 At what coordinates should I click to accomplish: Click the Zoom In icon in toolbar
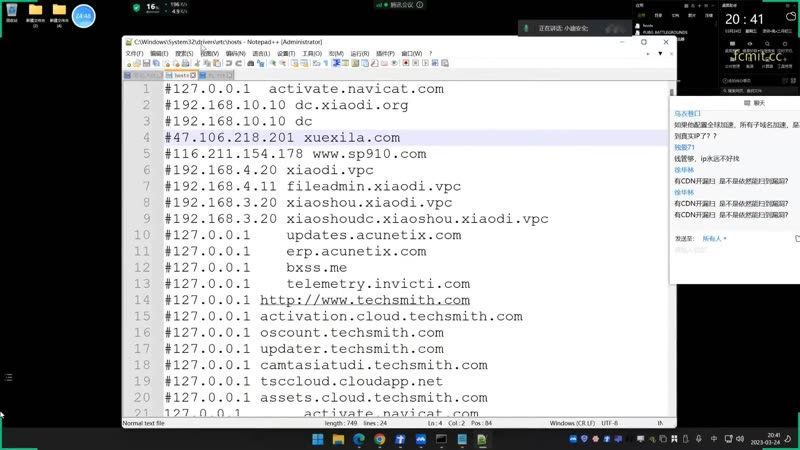tap(273, 63)
